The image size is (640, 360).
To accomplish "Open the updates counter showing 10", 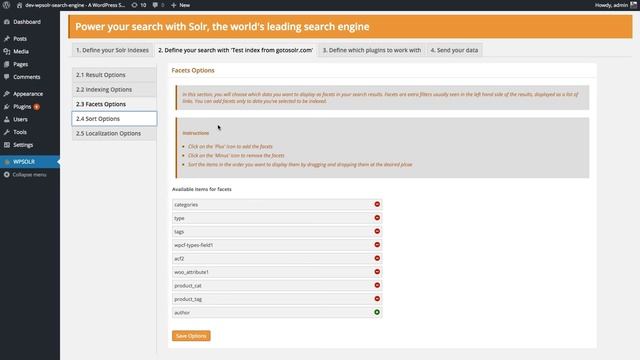I will coord(139,5).
